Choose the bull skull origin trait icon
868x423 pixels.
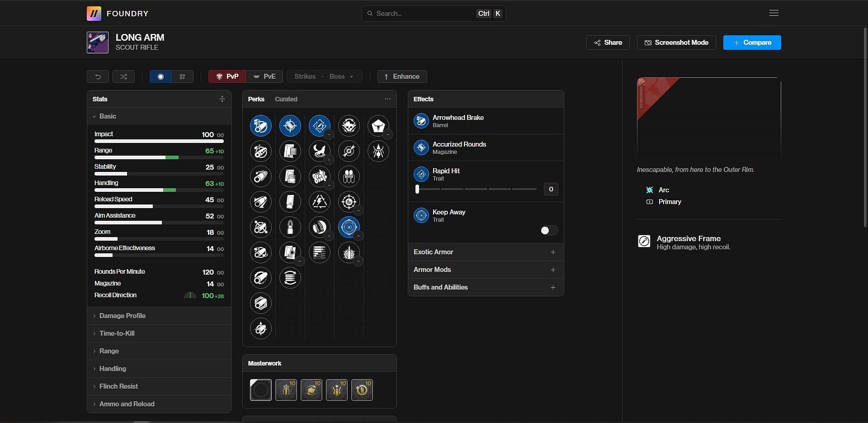point(378,126)
